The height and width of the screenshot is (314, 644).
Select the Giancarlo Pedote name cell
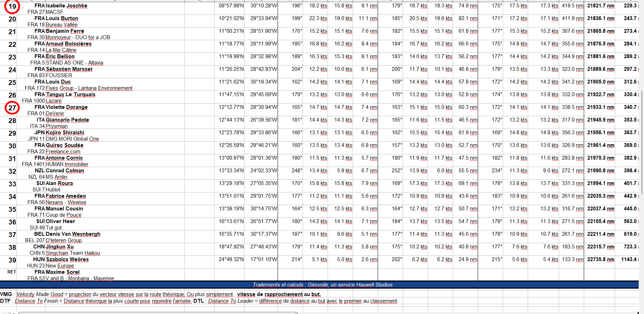tap(67, 120)
